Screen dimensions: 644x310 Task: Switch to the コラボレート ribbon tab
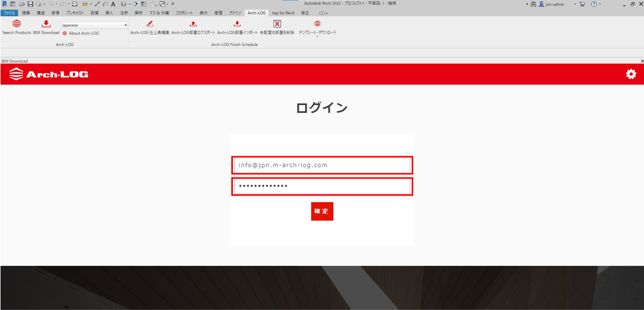pos(185,13)
